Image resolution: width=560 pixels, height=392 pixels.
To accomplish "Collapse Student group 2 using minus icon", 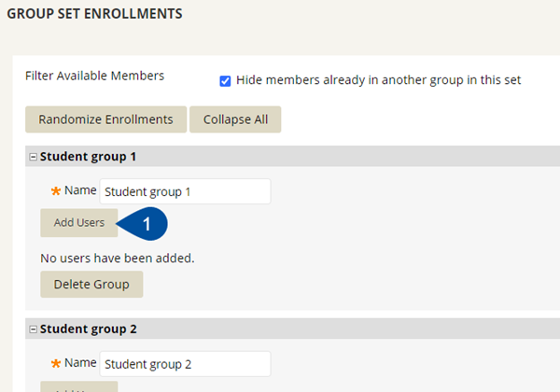I will coord(33,329).
